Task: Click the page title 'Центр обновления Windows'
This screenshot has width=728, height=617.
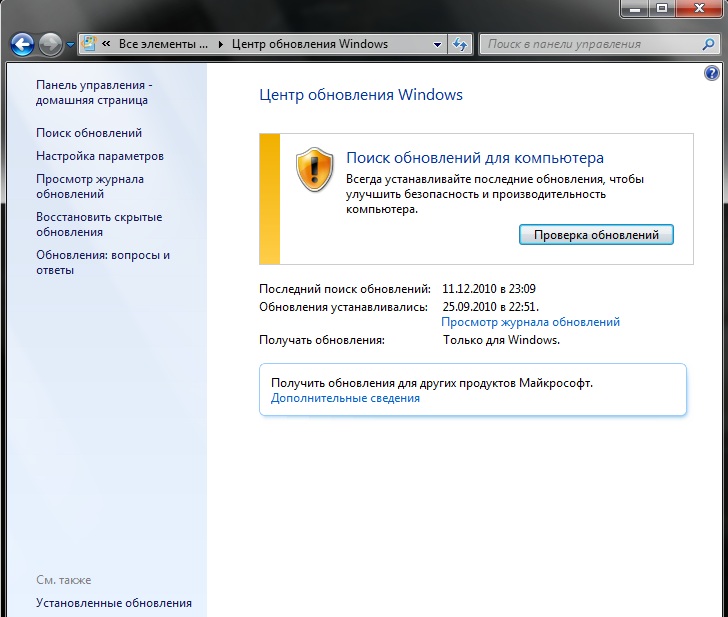Action: tap(361, 95)
